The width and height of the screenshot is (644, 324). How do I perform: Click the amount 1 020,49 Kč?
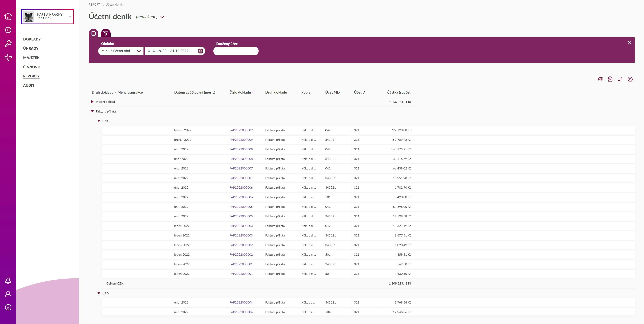point(403,245)
